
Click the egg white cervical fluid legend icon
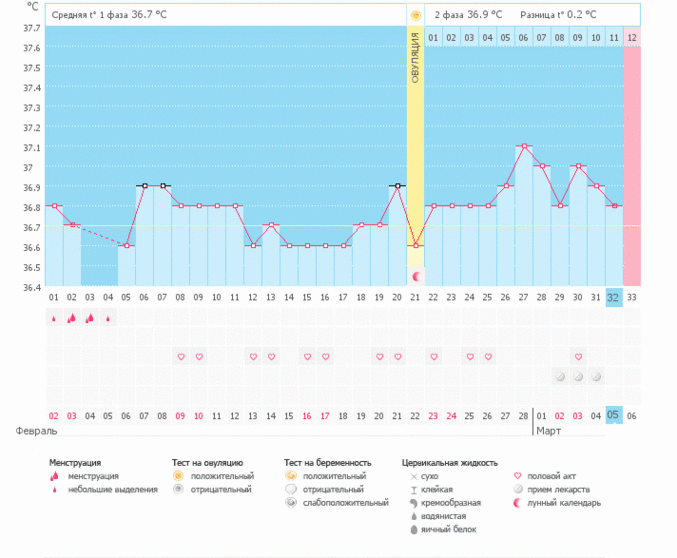pyautogui.click(x=413, y=529)
